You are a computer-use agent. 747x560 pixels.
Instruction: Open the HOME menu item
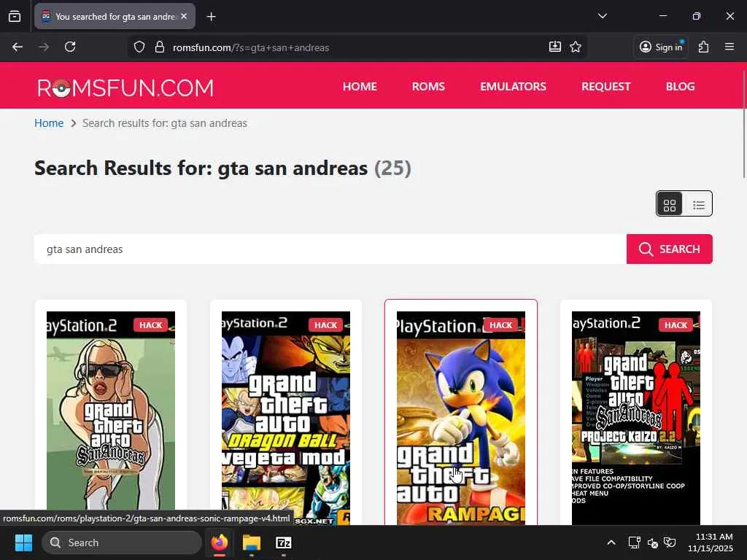pos(360,87)
